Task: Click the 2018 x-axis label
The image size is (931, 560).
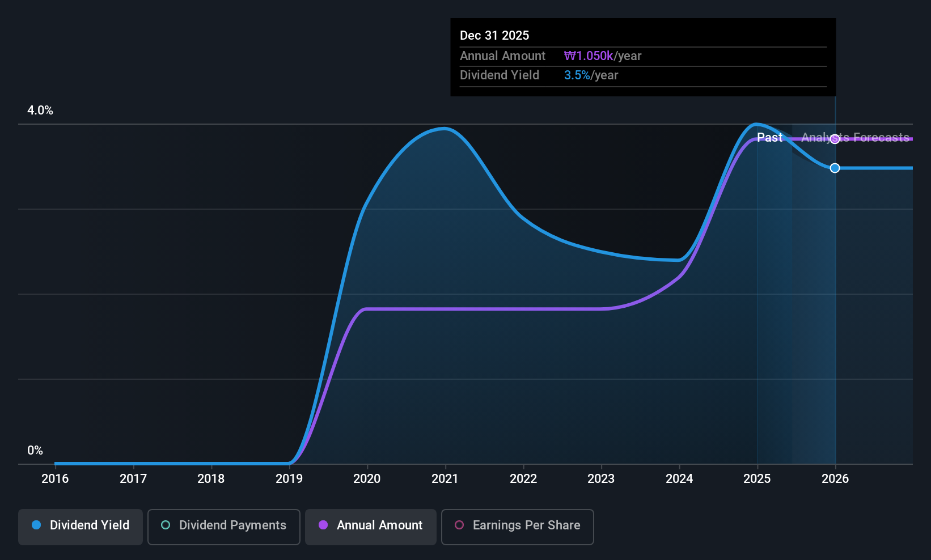Action: tap(211, 479)
